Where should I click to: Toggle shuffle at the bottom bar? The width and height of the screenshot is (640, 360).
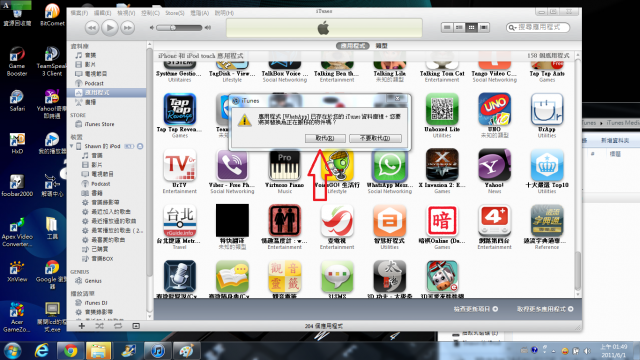pyautogui.click(x=100, y=326)
